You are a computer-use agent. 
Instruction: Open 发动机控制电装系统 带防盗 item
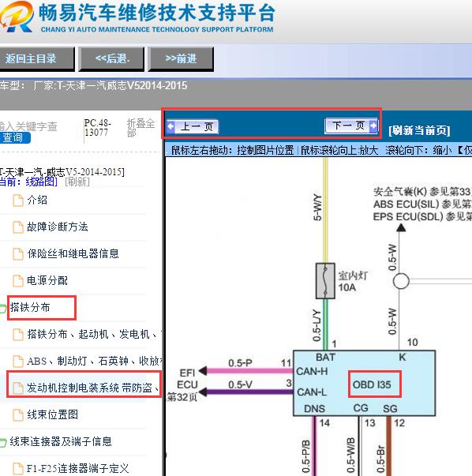coord(93,388)
